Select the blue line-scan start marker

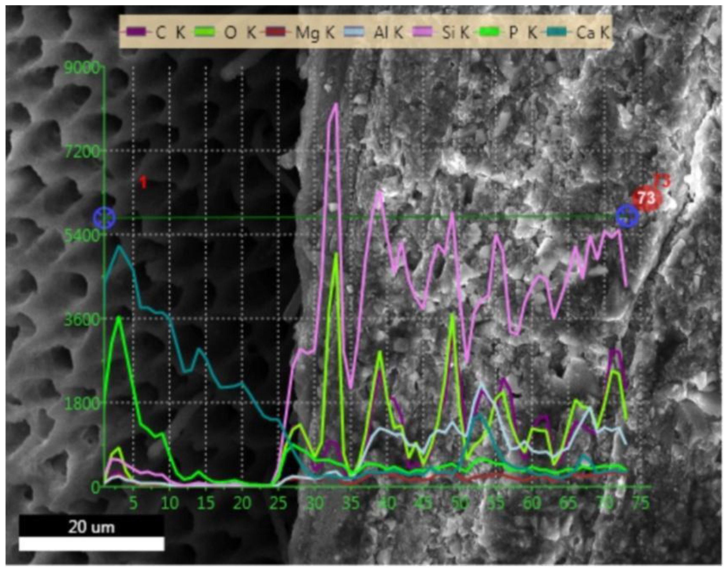click(x=105, y=218)
